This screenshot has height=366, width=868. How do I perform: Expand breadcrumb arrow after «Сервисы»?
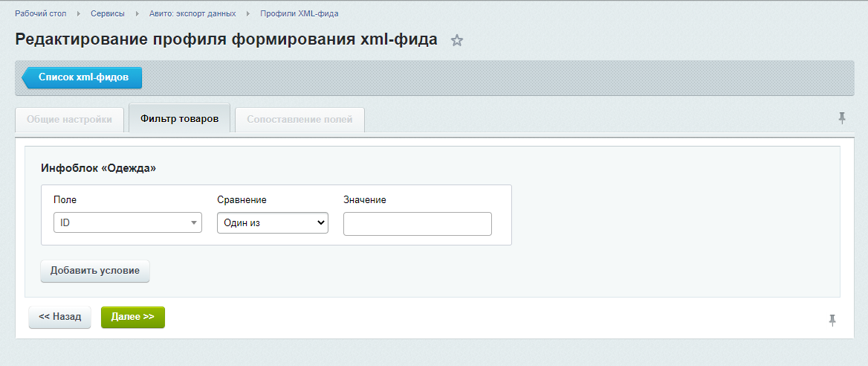pyautogui.click(x=137, y=14)
